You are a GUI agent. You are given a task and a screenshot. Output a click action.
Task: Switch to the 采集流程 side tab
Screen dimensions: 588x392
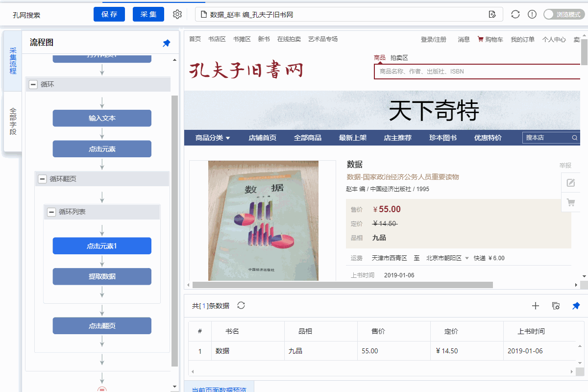pos(13,61)
